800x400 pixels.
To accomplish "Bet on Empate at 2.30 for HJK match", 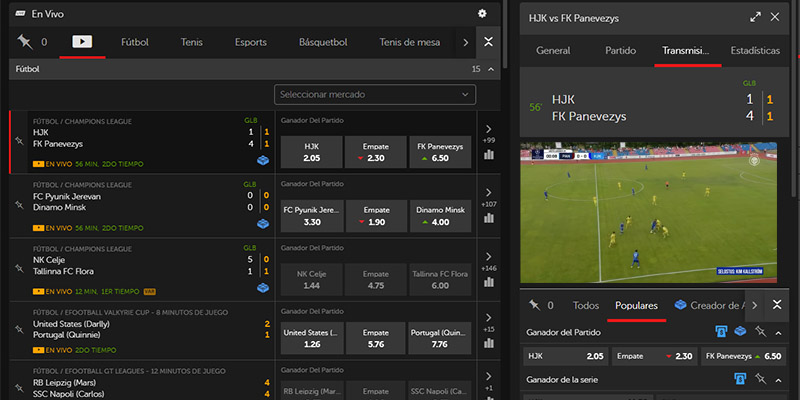I will [376, 152].
